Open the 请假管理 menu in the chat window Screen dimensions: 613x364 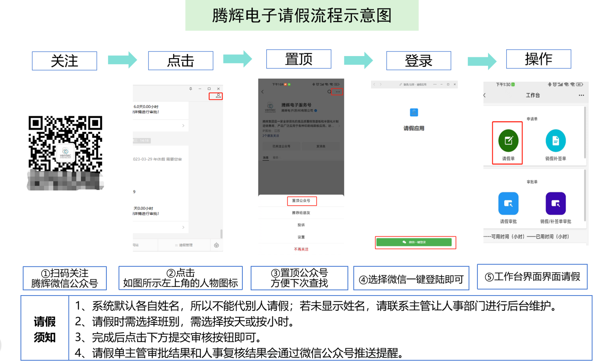point(184,245)
